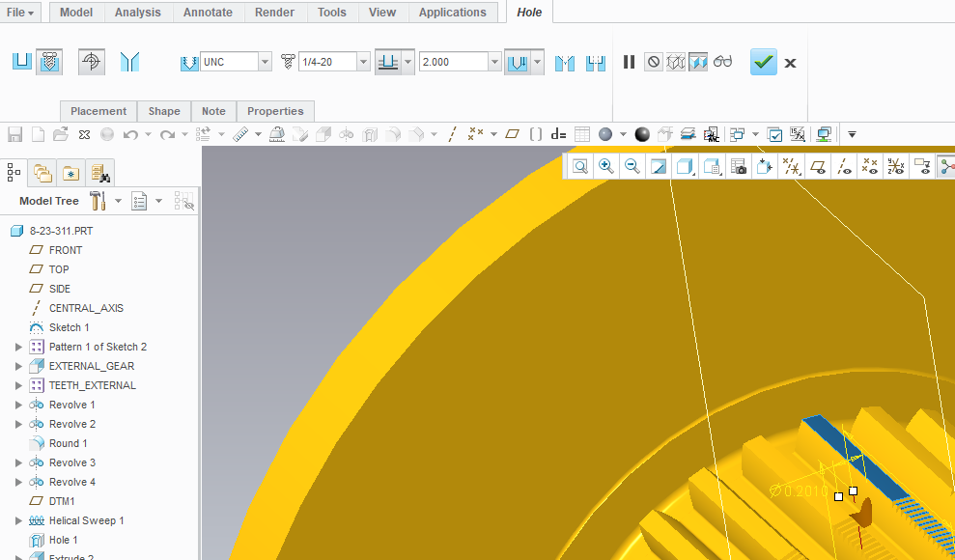The width and height of the screenshot is (955, 560).
Task: Zoom in using the magnifier plus icon
Action: click(x=606, y=166)
